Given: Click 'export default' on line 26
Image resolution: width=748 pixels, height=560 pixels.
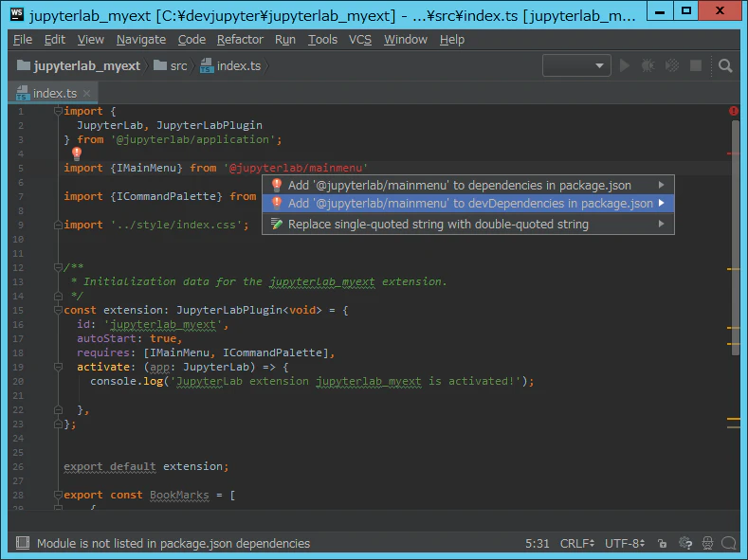Looking at the screenshot, I should pyautogui.click(x=110, y=466).
